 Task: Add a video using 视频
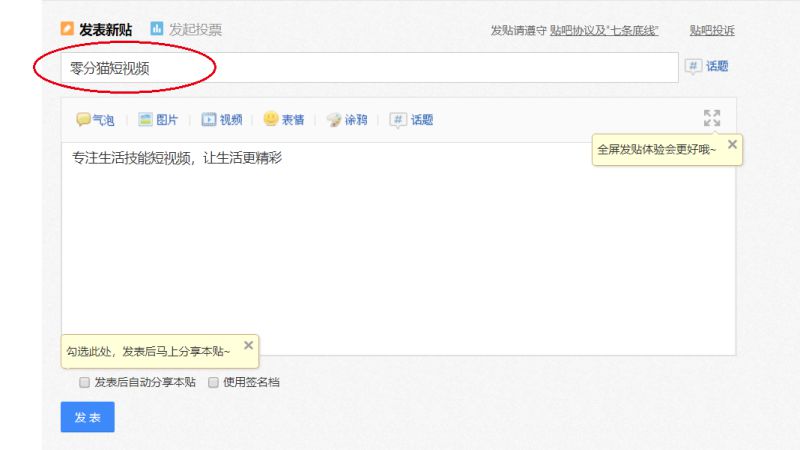pyautogui.click(x=221, y=120)
